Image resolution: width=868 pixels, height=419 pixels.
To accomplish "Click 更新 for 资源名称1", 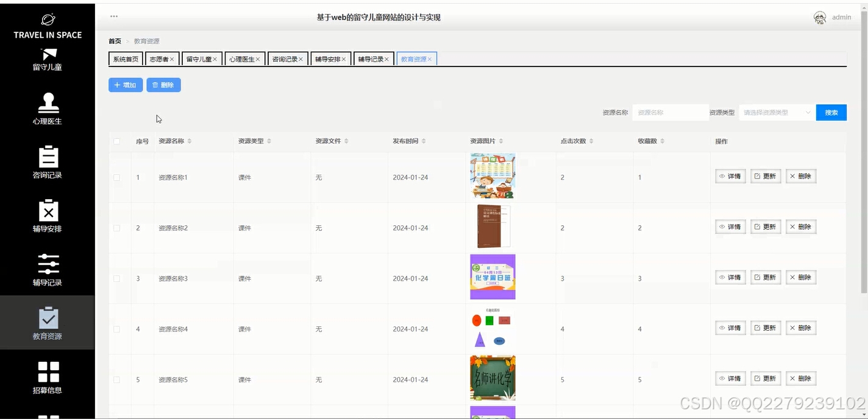I will 766,176.
